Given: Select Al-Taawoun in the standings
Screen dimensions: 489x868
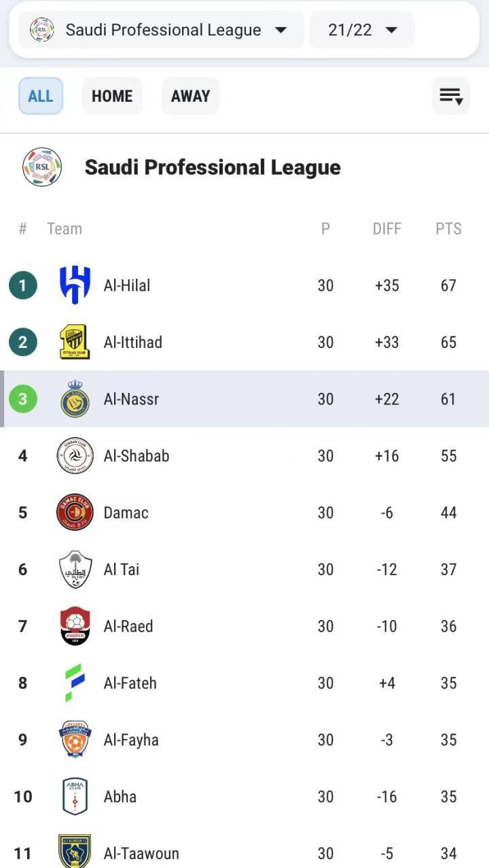Looking at the screenshot, I should click(141, 853).
